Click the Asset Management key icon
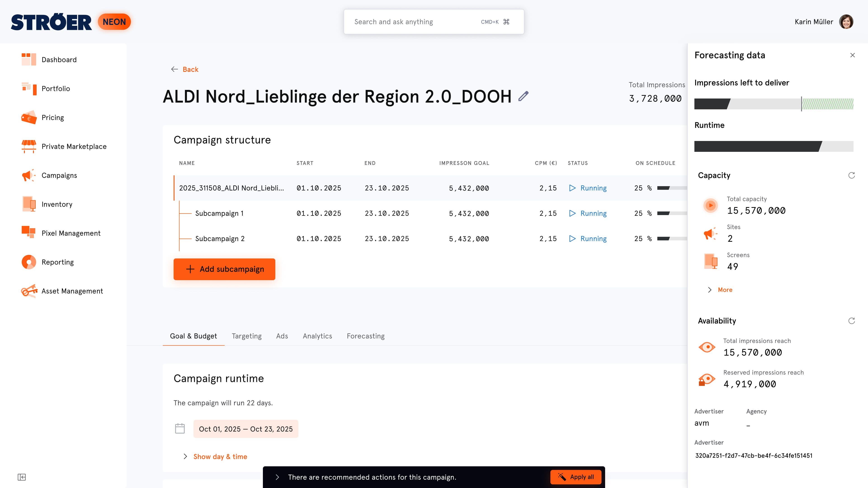 tap(29, 291)
